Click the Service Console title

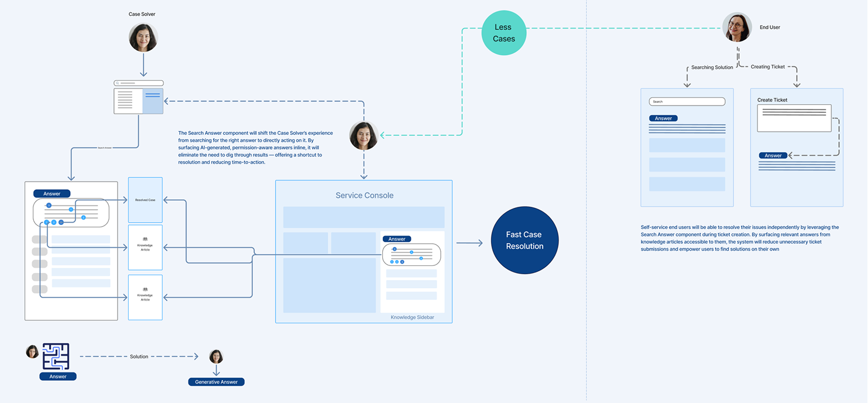click(x=365, y=195)
